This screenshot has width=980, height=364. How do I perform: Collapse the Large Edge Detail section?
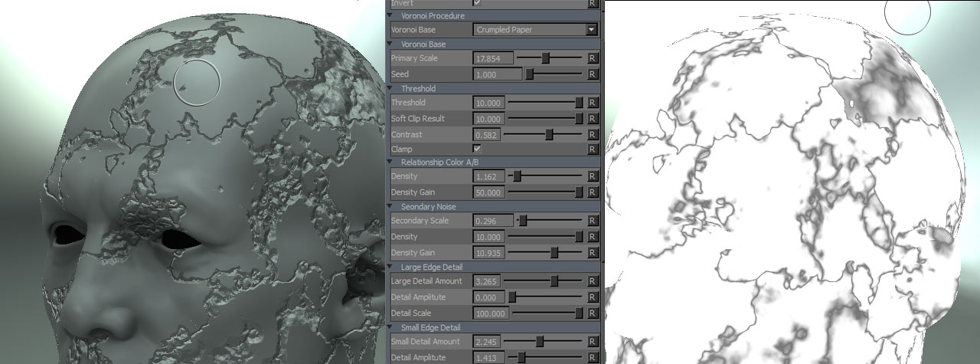pos(394,267)
